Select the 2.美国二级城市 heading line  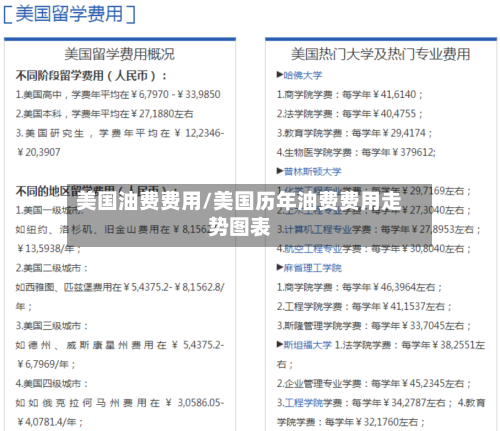click(x=52, y=268)
